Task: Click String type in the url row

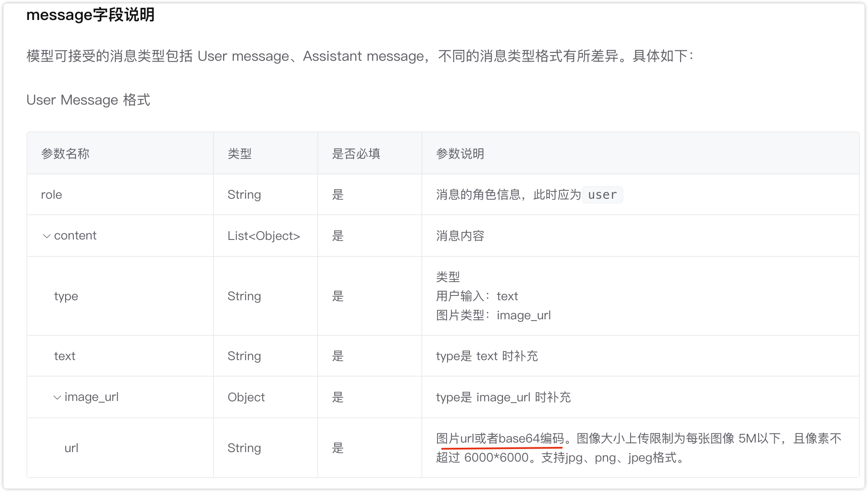Action: pos(244,448)
